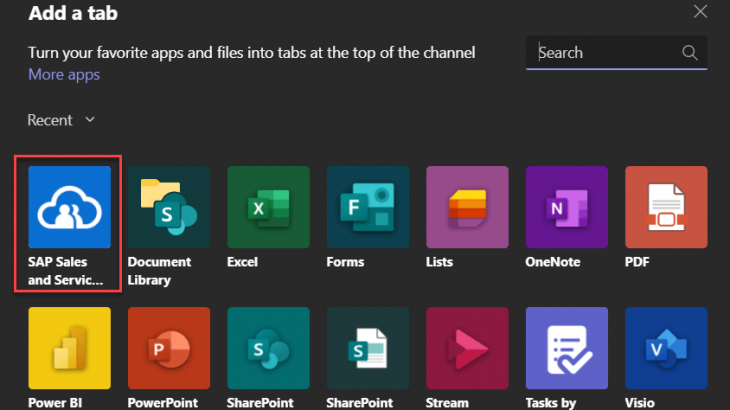This screenshot has width=730, height=410.
Task: Click the Lists label text
Action: click(439, 262)
